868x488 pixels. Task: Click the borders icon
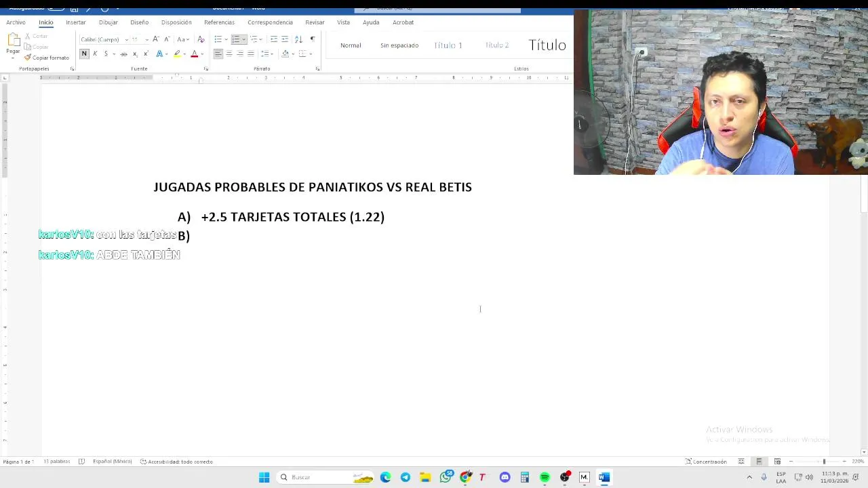pyautogui.click(x=302, y=54)
